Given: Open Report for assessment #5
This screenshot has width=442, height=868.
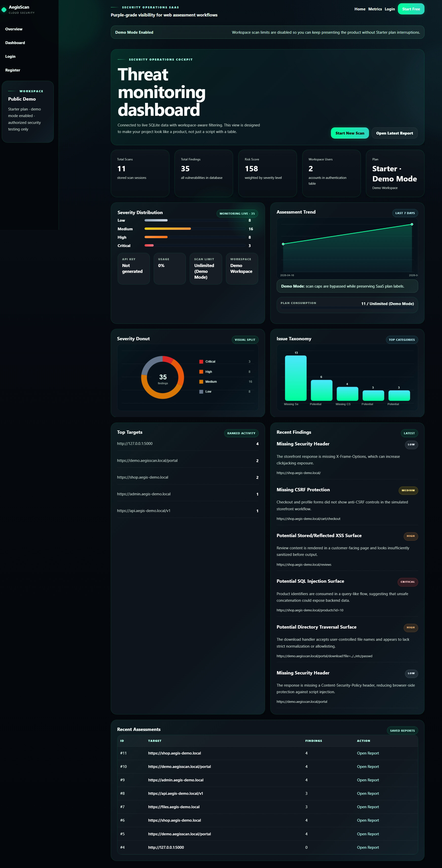Looking at the screenshot, I should tap(368, 834).
